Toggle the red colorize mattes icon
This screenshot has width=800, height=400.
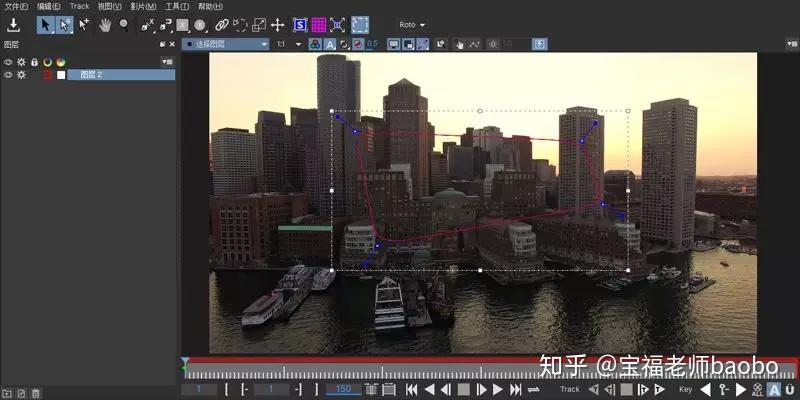tap(358, 44)
